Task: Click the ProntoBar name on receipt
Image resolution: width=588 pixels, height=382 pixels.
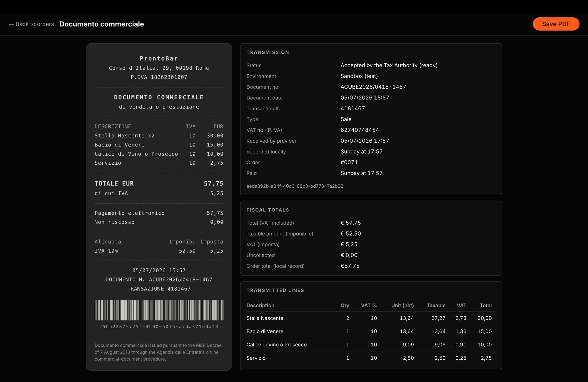Action: (x=159, y=59)
